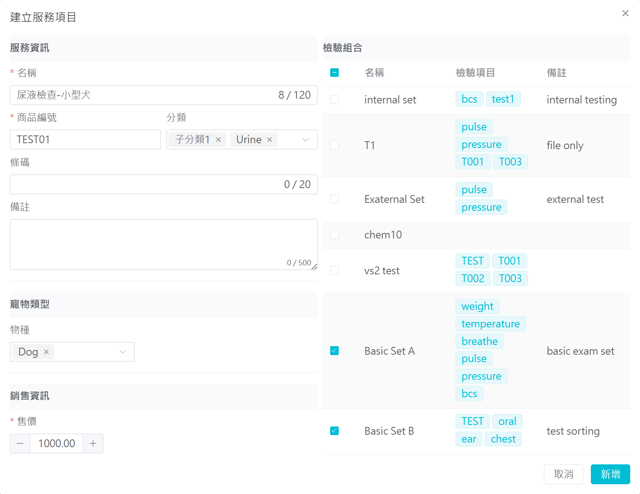
Task: Remove the Dog species tag
Action: coord(46,352)
